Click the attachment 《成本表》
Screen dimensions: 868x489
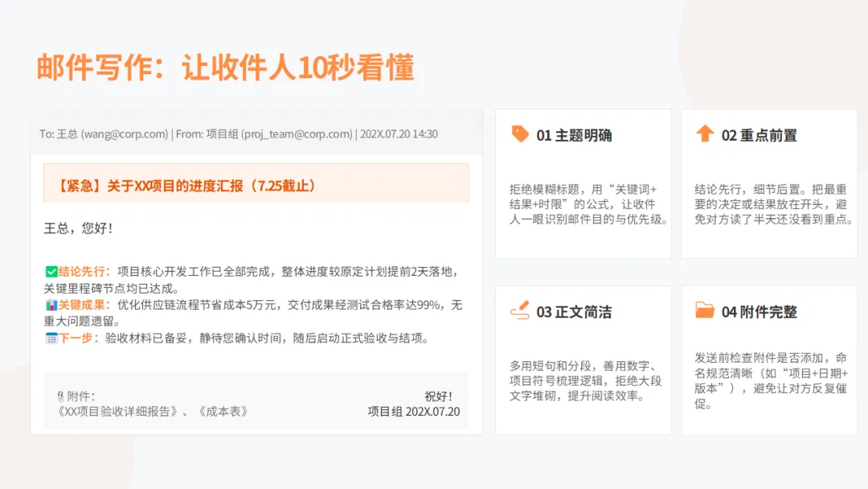coord(223,412)
